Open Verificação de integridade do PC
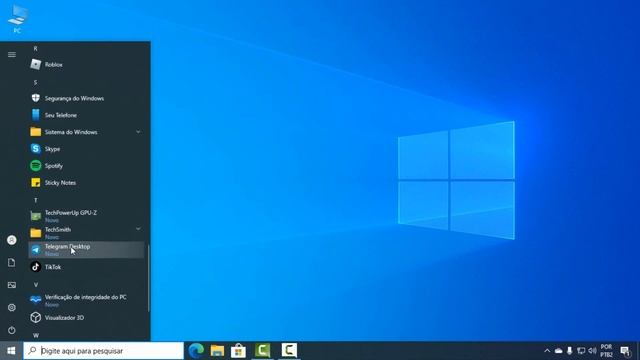This screenshot has width=640, height=360. coord(86,300)
